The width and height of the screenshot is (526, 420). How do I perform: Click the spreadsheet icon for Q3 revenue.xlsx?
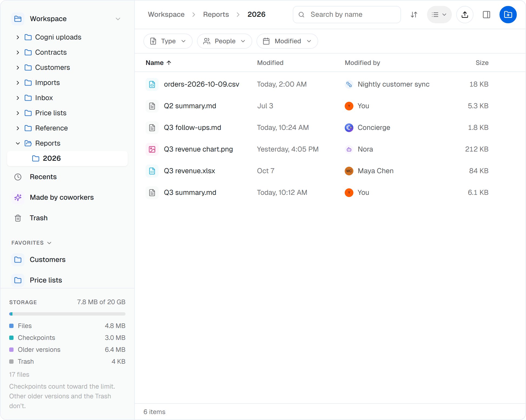(152, 171)
